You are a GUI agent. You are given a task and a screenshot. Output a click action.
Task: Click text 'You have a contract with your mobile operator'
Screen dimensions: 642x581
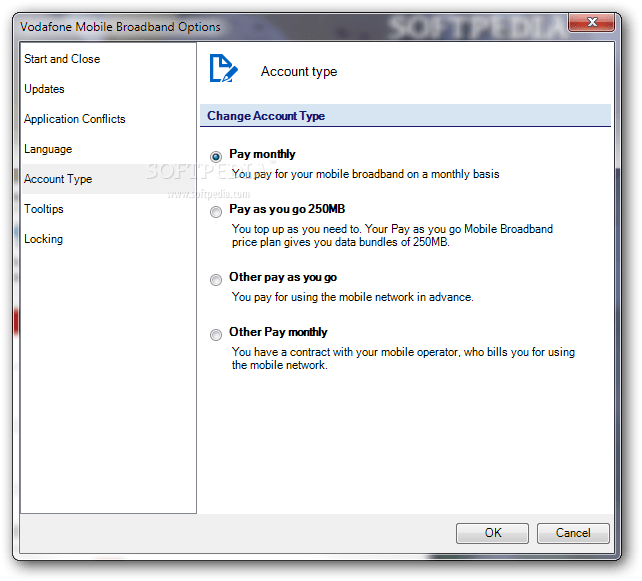pos(345,352)
